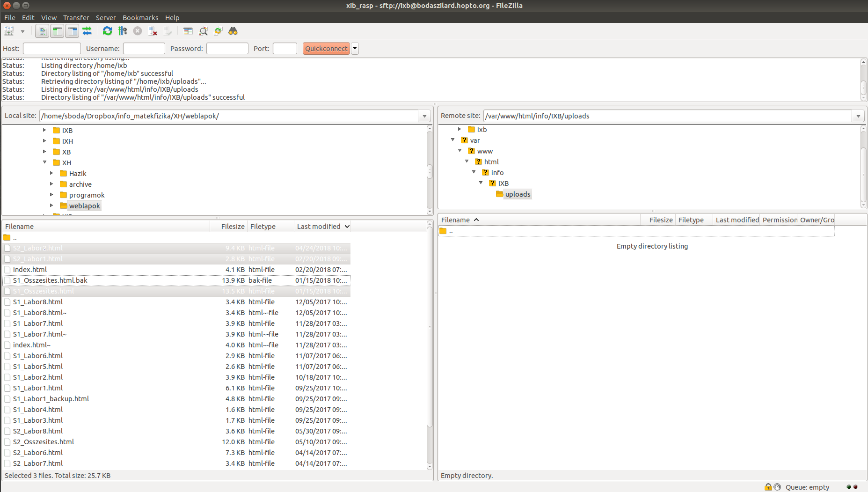Viewport: 868px width, 492px height.
Task: Sort remote files by Filename column
Action: point(540,220)
